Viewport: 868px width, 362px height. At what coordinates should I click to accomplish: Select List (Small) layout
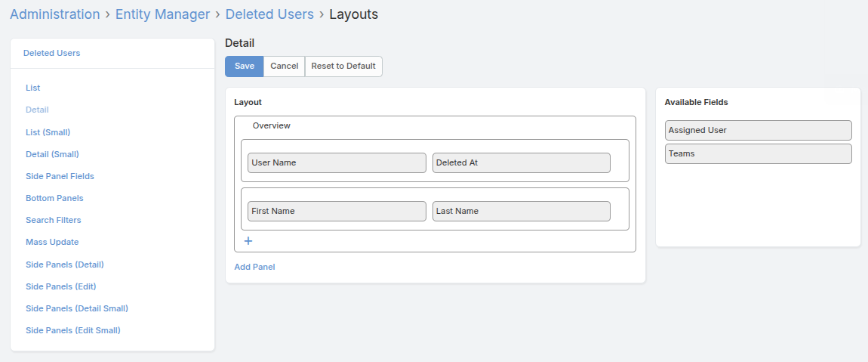[48, 132]
